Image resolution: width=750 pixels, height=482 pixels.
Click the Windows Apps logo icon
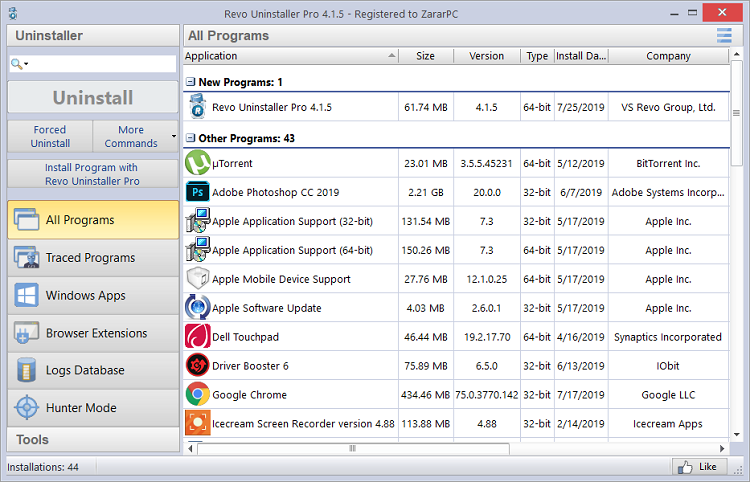(26, 295)
